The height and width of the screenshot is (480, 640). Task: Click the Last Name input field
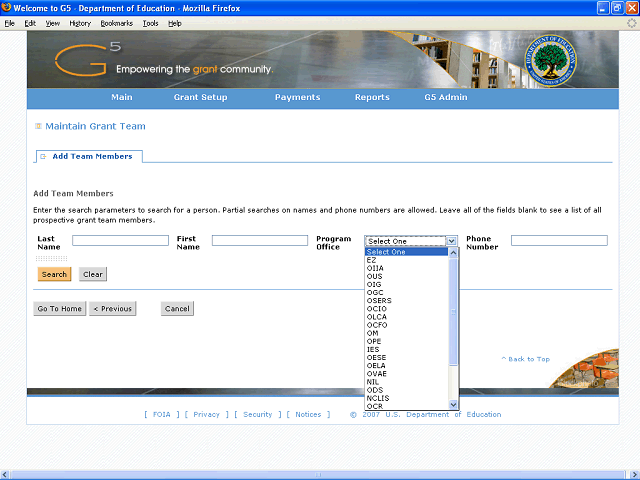(x=120, y=240)
